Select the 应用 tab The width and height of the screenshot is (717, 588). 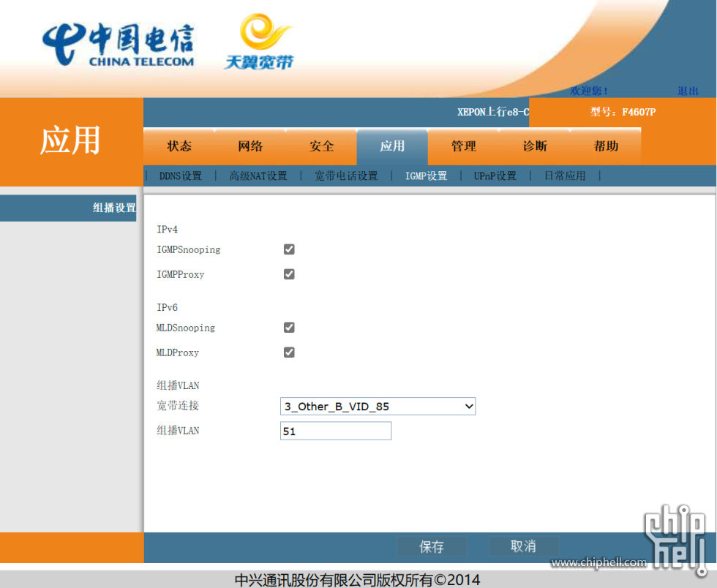point(392,146)
